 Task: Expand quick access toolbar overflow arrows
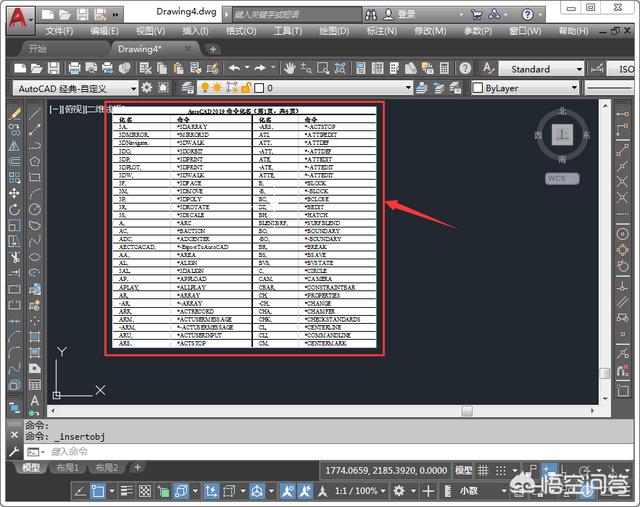(x=116, y=15)
